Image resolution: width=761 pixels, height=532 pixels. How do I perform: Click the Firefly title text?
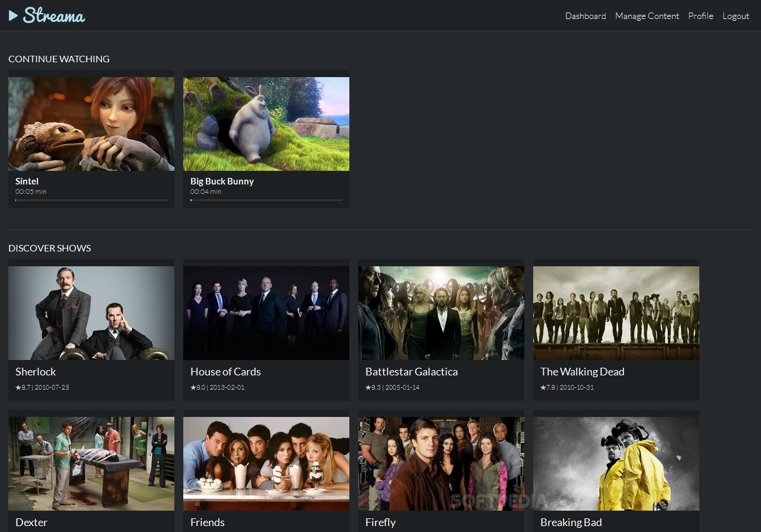pyautogui.click(x=380, y=523)
